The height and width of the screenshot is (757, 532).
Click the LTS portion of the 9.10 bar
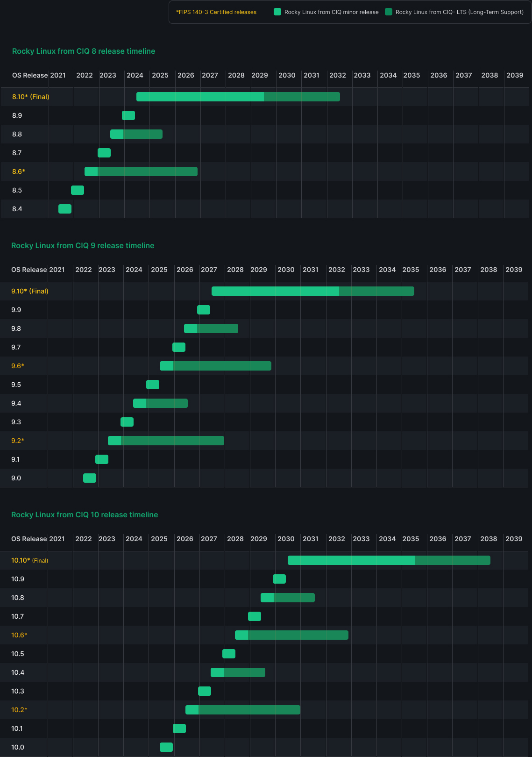click(x=376, y=291)
